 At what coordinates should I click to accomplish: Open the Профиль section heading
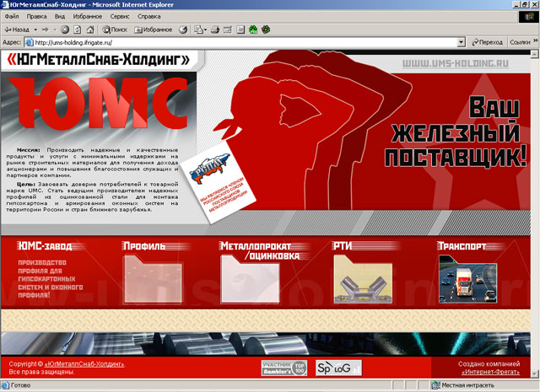tap(144, 245)
